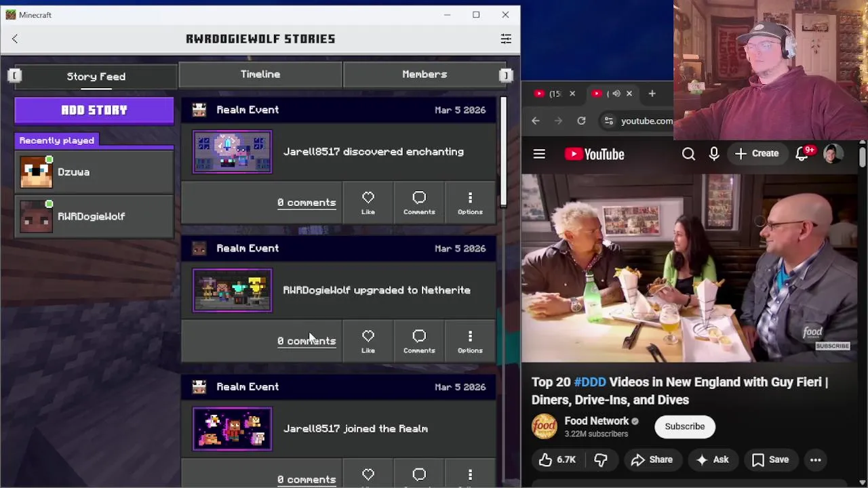
Task: Select the first browser tab
Action: pyautogui.click(x=555, y=94)
